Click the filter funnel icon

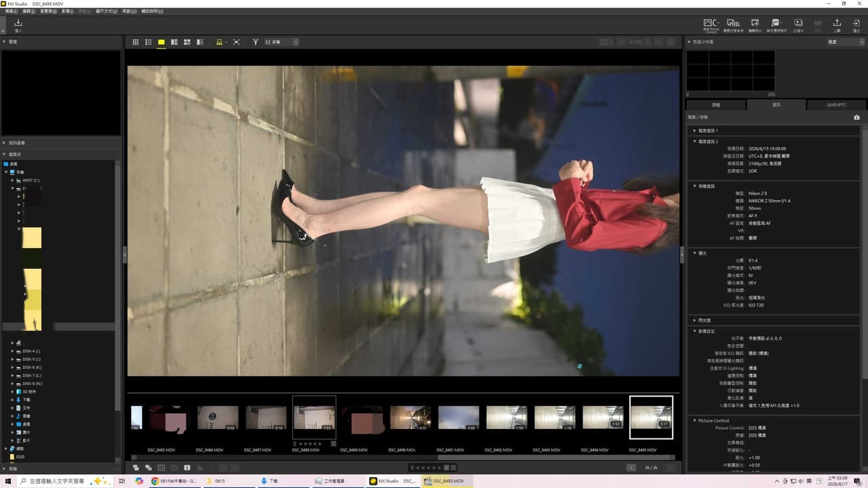coord(256,42)
